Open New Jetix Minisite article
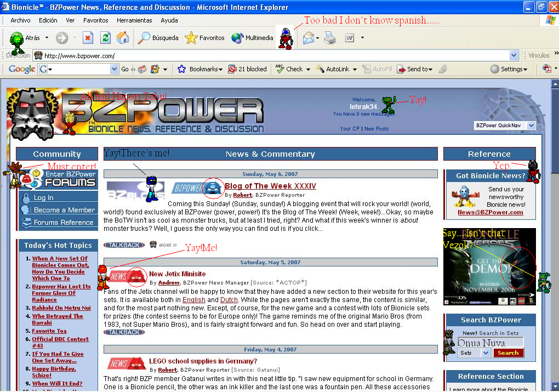Image resolution: width=559 pixels, height=392 pixels. (177, 274)
